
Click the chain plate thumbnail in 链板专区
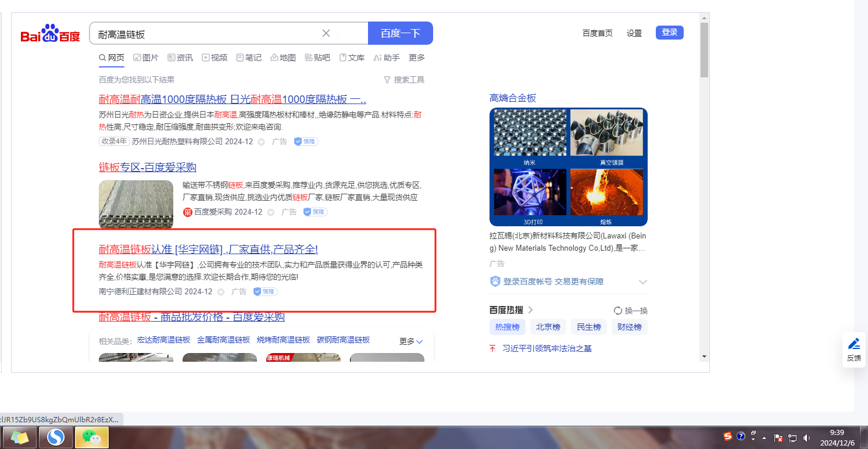coord(136,204)
